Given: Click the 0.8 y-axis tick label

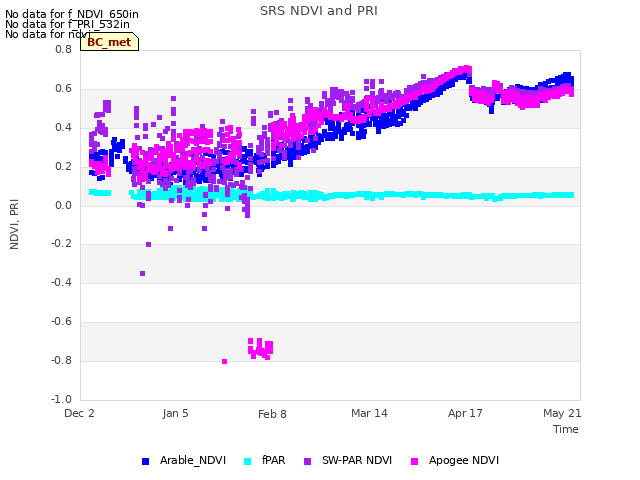Looking at the screenshot, I should pos(63,49).
